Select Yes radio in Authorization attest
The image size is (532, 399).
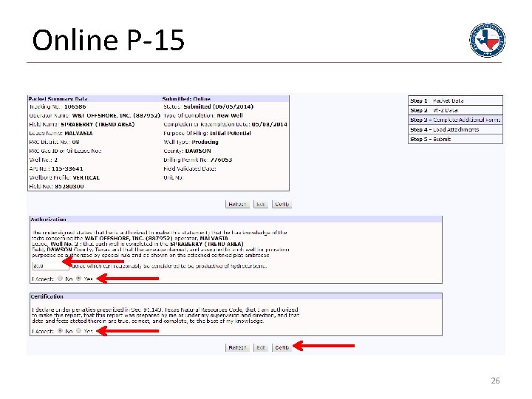pyautogui.click(x=79, y=279)
